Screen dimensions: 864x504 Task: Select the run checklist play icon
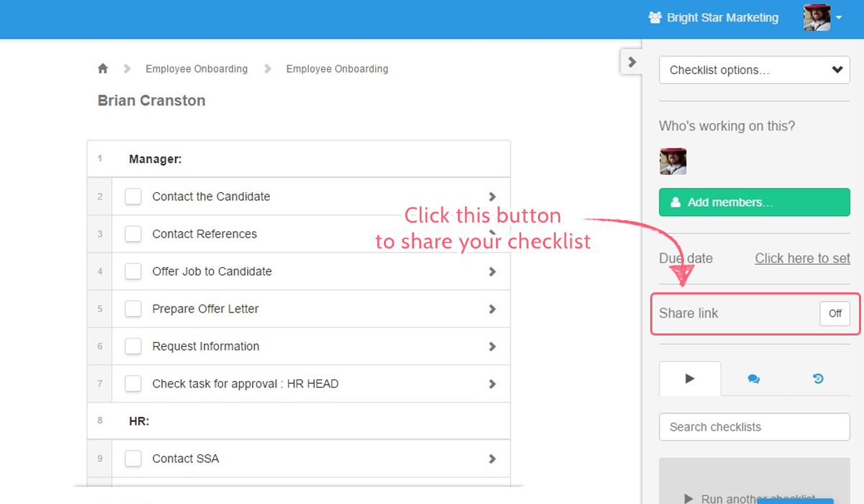tap(689, 378)
